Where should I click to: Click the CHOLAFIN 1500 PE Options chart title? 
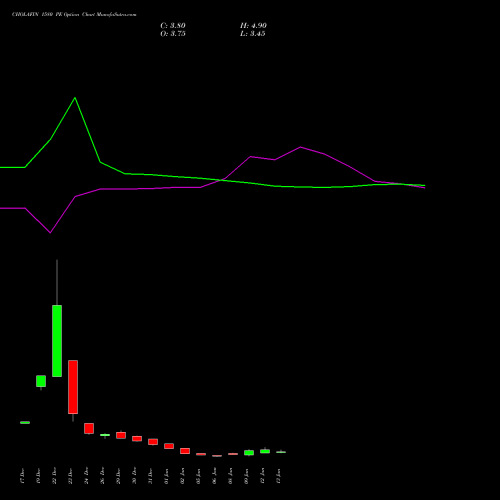tap(74, 15)
